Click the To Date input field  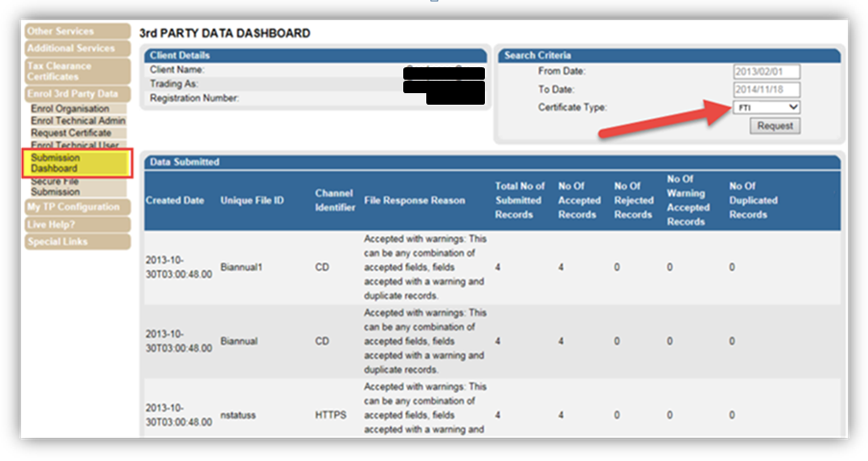tap(766, 89)
